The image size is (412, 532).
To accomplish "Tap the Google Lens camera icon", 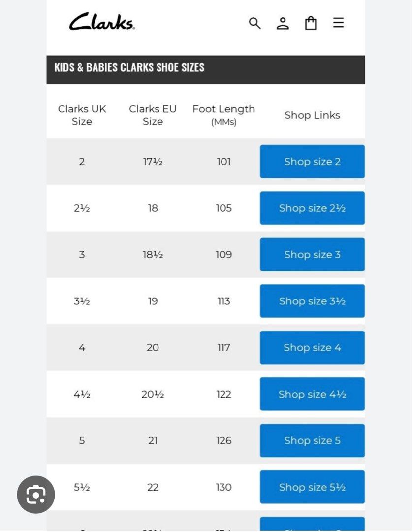I will (36, 495).
